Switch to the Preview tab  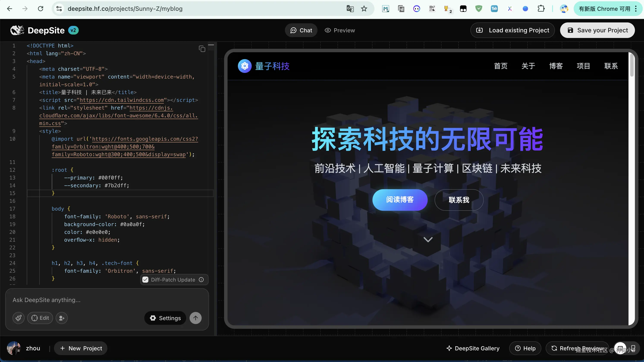click(x=340, y=30)
